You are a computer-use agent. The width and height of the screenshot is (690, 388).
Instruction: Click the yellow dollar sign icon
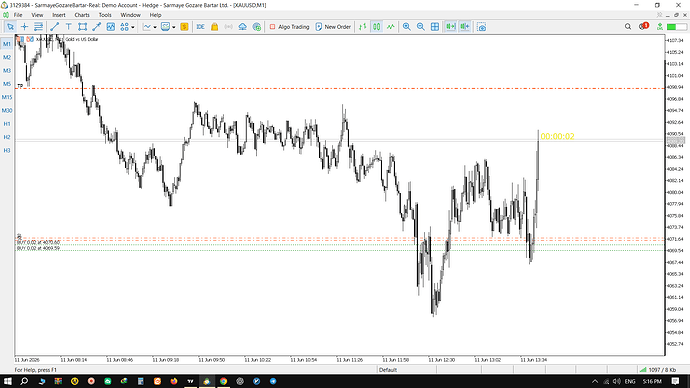point(184,27)
